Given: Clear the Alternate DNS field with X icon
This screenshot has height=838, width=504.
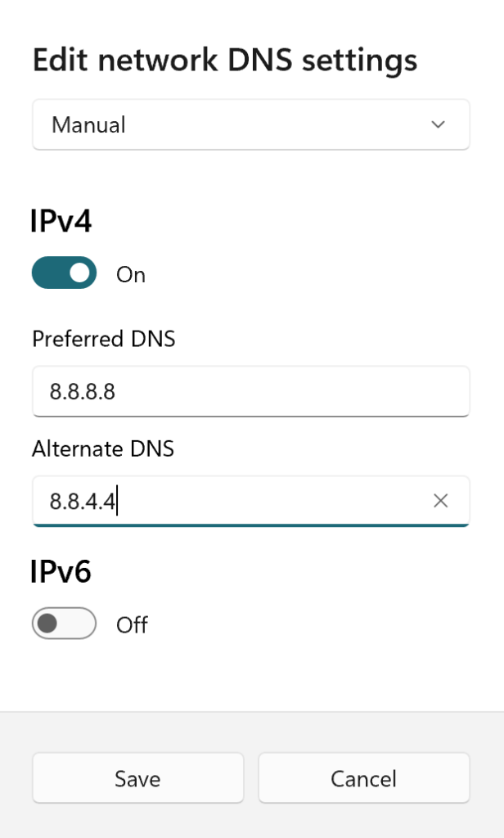Looking at the screenshot, I should click(440, 501).
